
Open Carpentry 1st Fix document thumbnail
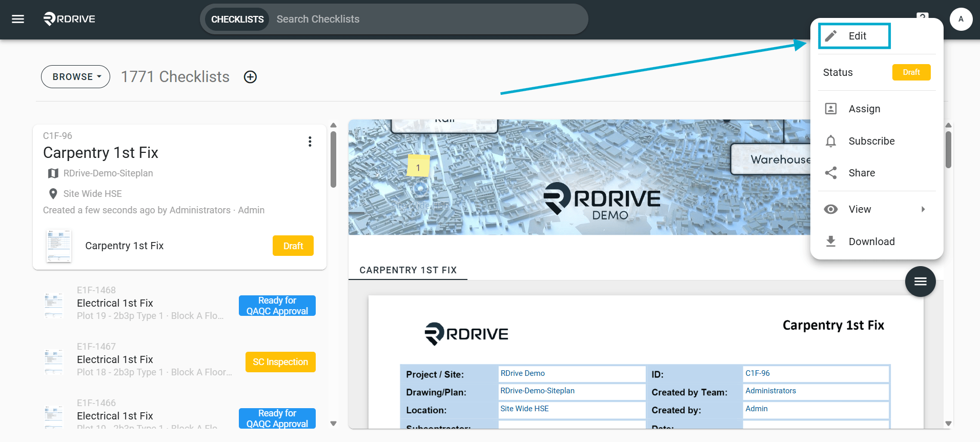(x=59, y=246)
